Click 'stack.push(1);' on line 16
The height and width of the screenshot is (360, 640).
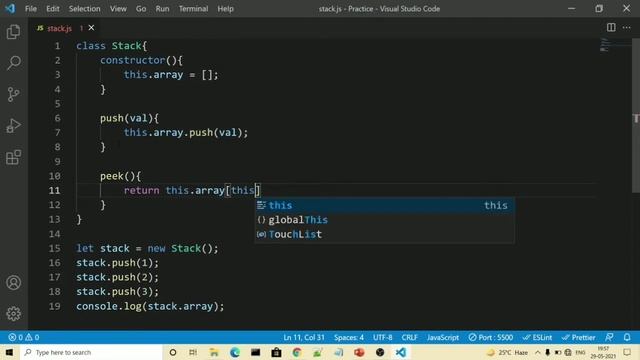[x=118, y=263]
